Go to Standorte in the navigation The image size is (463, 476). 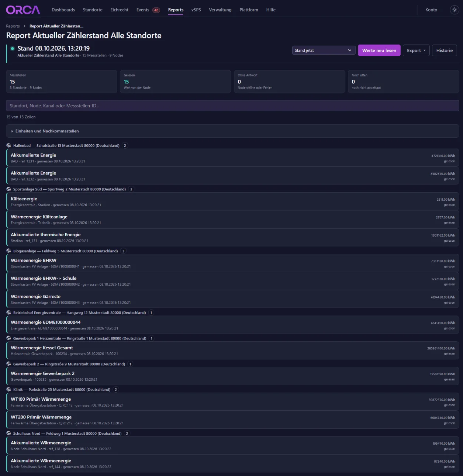coord(93,10)
